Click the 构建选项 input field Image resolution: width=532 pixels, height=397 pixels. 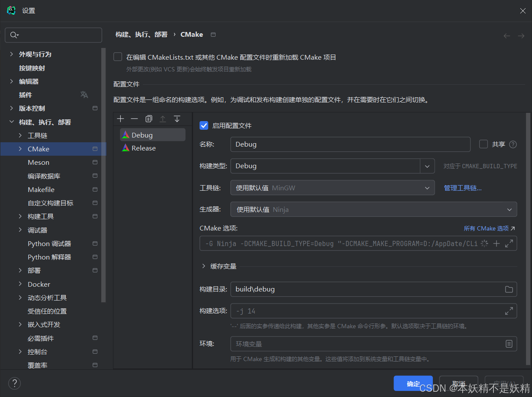tap(374, 311)
